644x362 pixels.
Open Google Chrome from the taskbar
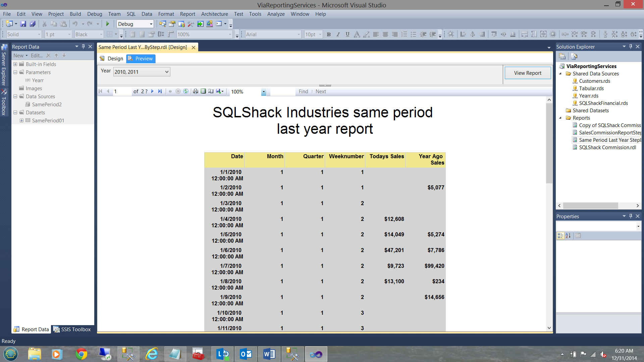(81, 354)
